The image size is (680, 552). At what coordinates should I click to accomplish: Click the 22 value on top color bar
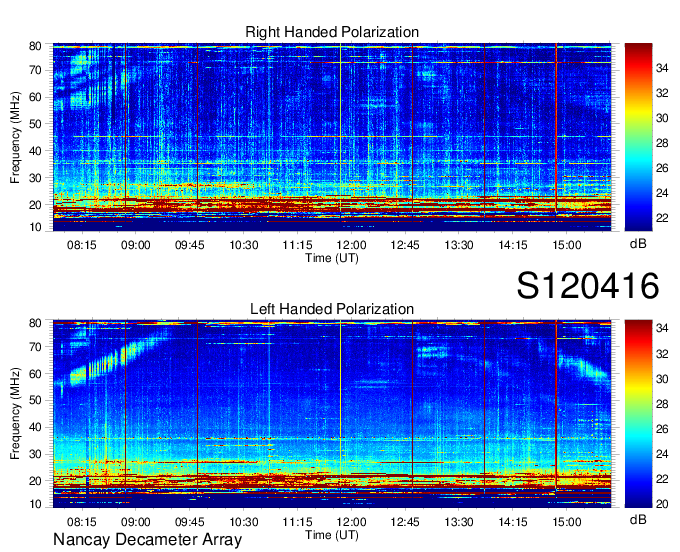coord(662,218)
